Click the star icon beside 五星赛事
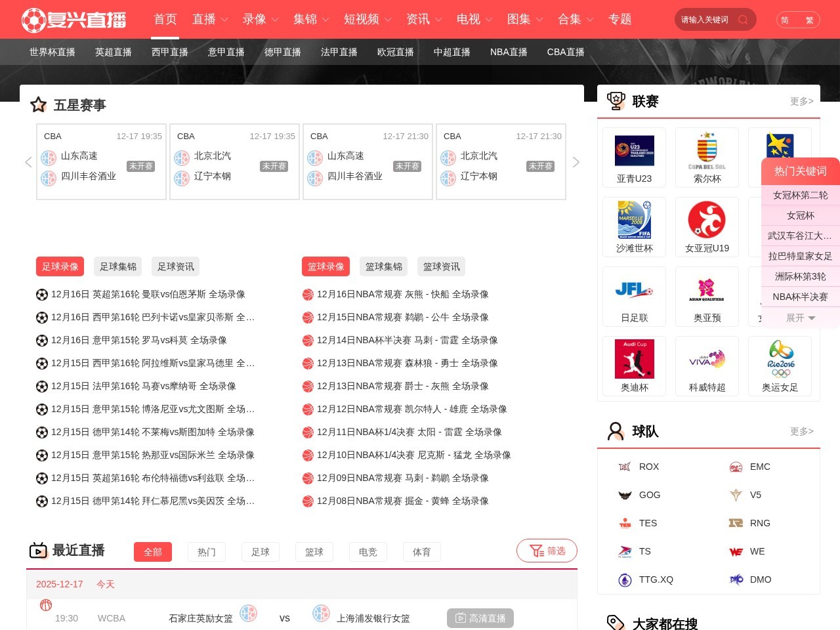Screen dimensions: 840x630 [x=38, y=104]
